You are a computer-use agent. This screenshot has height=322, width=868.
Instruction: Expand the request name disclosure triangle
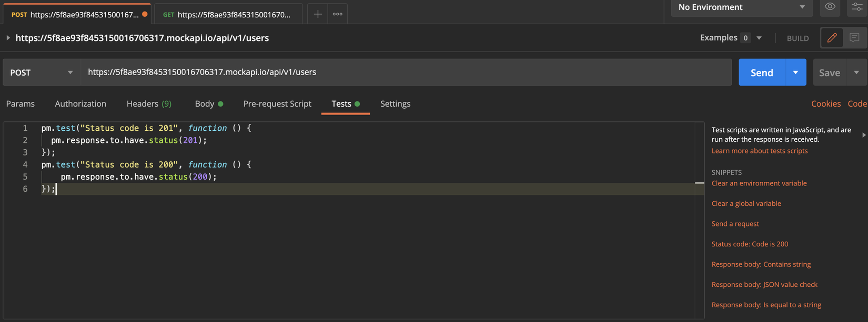[x=8, y=38]
